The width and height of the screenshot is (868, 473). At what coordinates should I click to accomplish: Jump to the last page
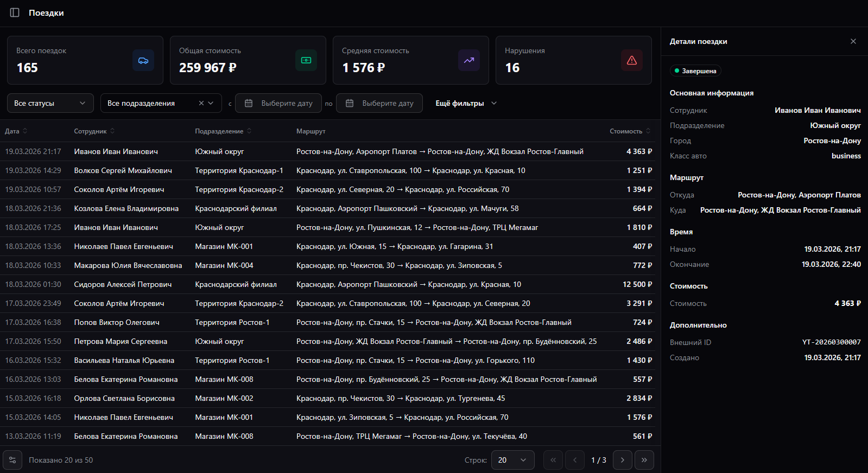coord(644,460)
